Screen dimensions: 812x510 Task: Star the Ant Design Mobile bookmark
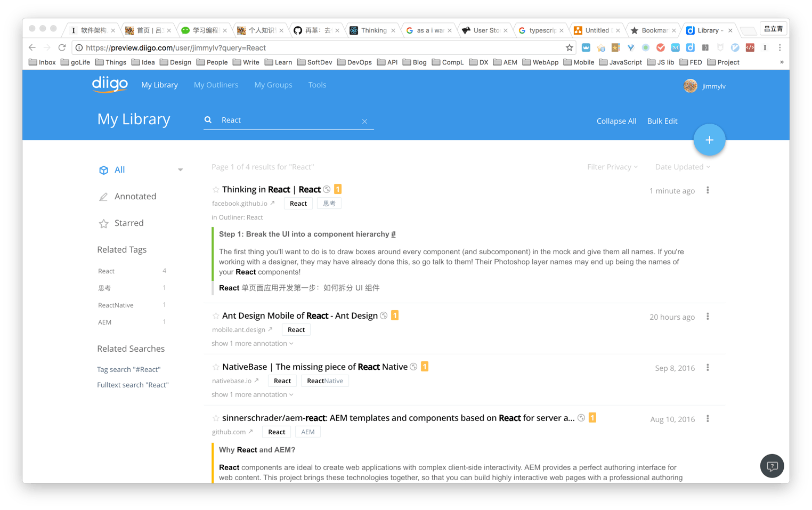216,316
